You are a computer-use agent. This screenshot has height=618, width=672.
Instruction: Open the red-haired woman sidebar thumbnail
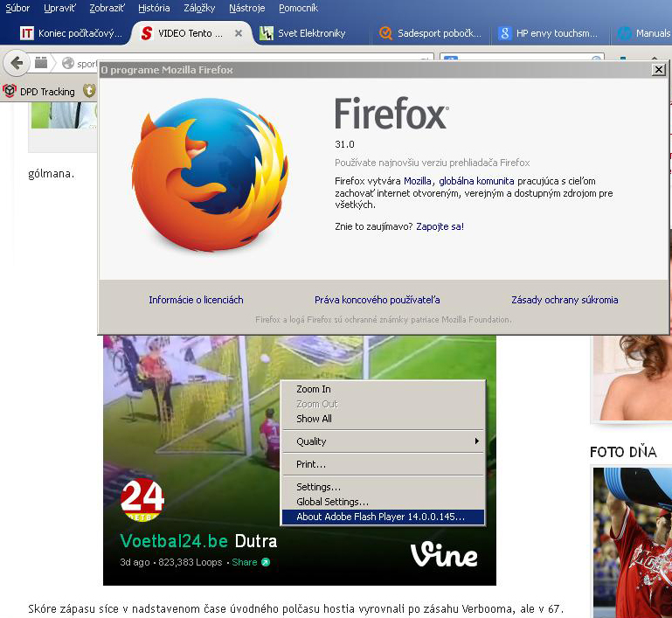coord(631,378)
